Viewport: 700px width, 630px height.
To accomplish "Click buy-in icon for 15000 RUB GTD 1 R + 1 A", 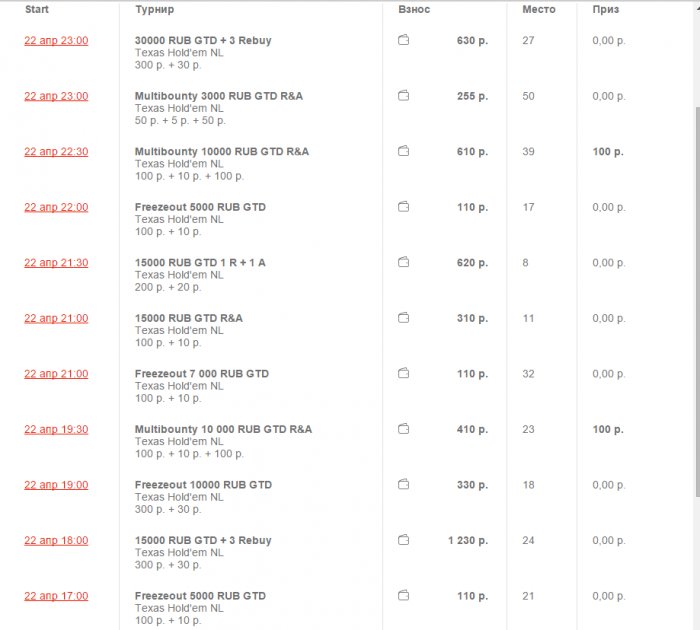I will pyautogui.click(x=403, y=263).
